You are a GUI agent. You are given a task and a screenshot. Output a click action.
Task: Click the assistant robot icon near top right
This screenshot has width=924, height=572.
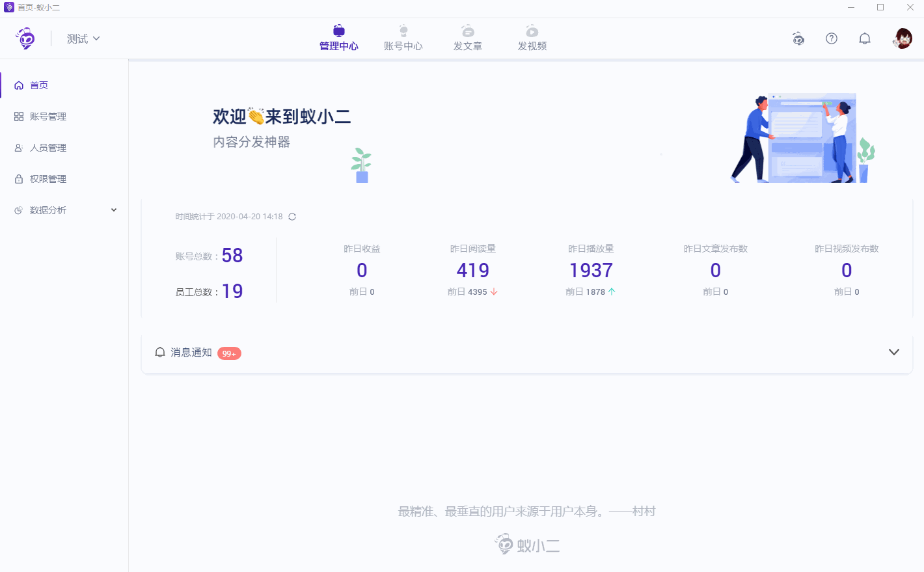798,39
